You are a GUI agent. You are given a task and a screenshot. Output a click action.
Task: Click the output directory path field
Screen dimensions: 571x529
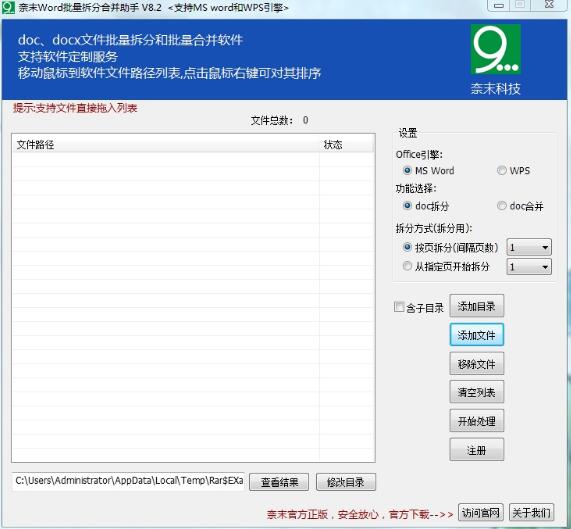click(129, 481)
